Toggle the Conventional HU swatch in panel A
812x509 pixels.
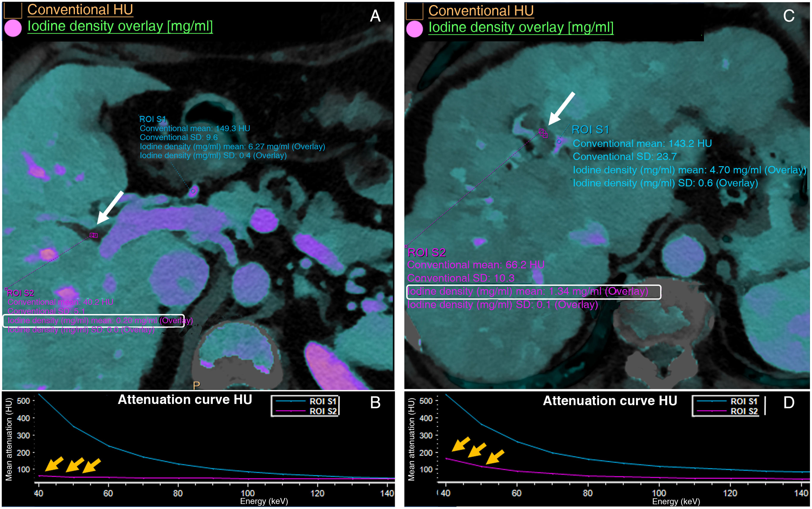13,10
